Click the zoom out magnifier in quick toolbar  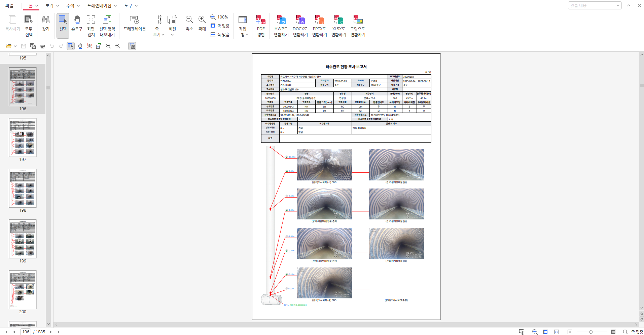tap(108, 46)
